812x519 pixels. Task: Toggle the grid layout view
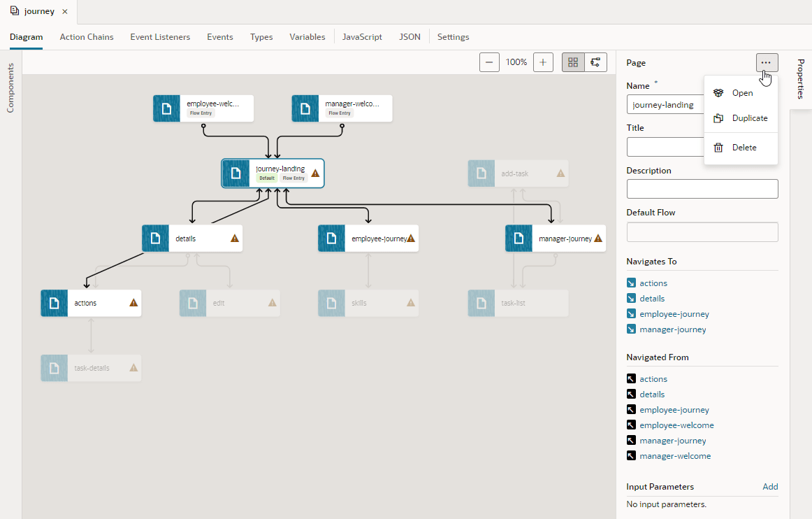(572, 62)
